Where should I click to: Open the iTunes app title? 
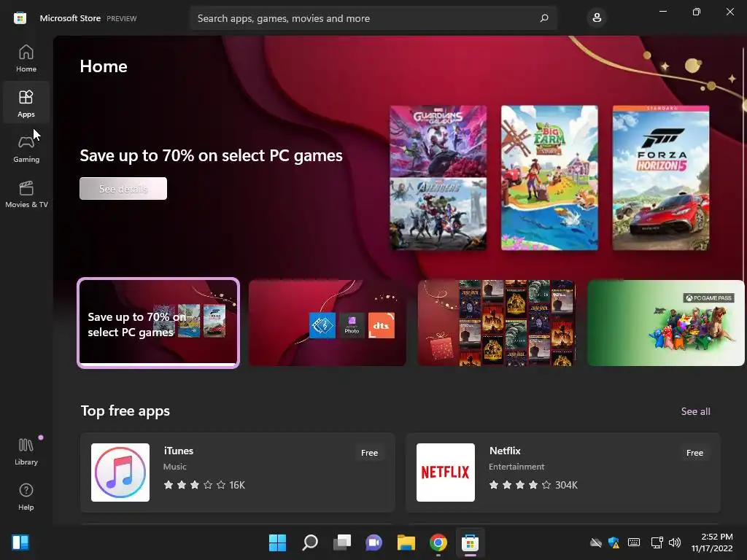point(179,451)
